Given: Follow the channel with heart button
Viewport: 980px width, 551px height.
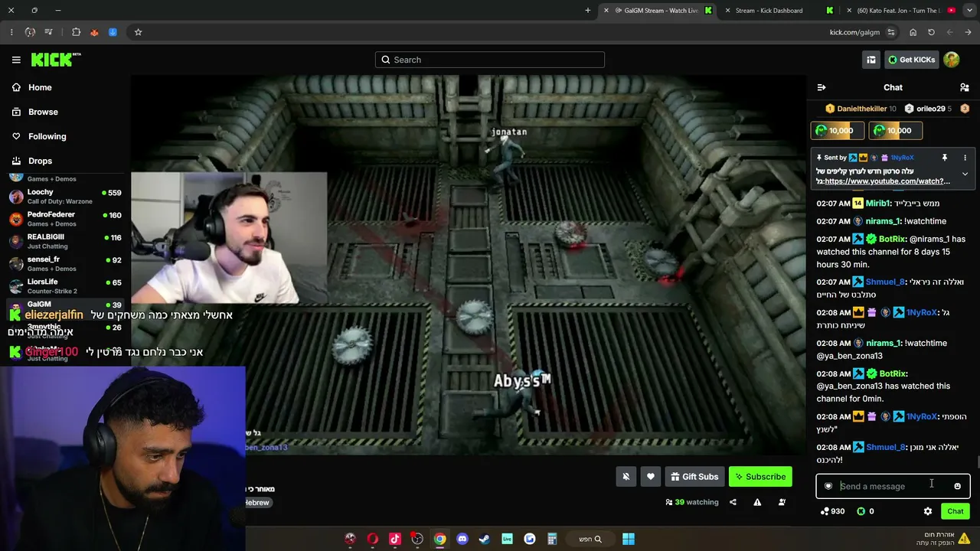Looking at the screenshot, I should click(650, 477).
